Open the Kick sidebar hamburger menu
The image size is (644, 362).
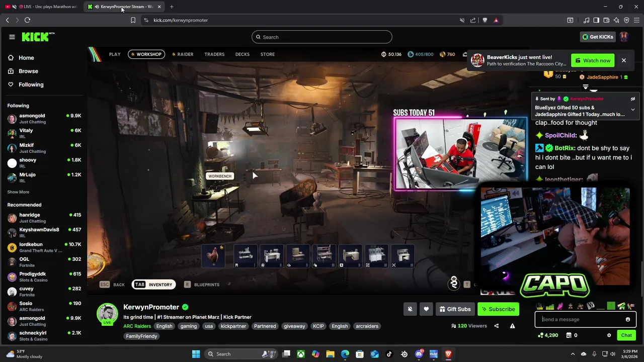(x=12, y=37)
